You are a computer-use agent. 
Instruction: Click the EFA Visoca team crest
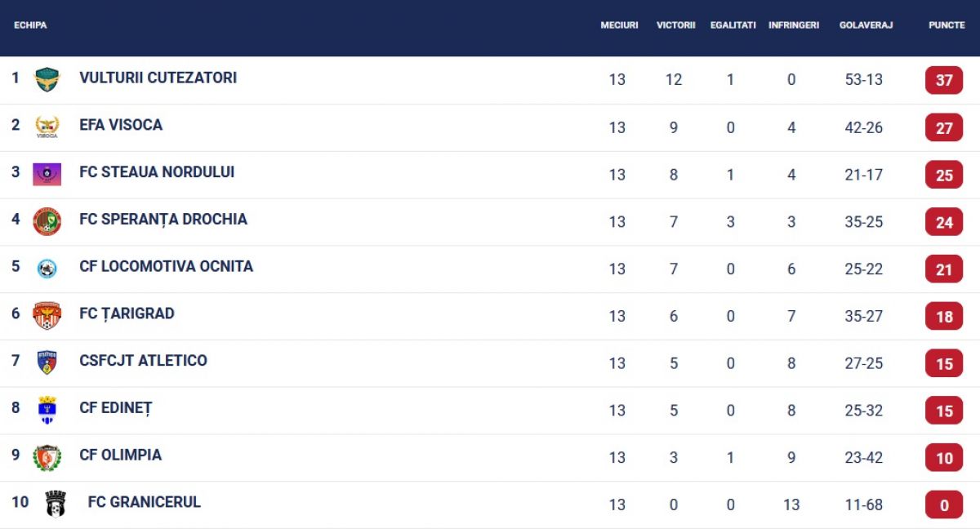tap(47, 127)
